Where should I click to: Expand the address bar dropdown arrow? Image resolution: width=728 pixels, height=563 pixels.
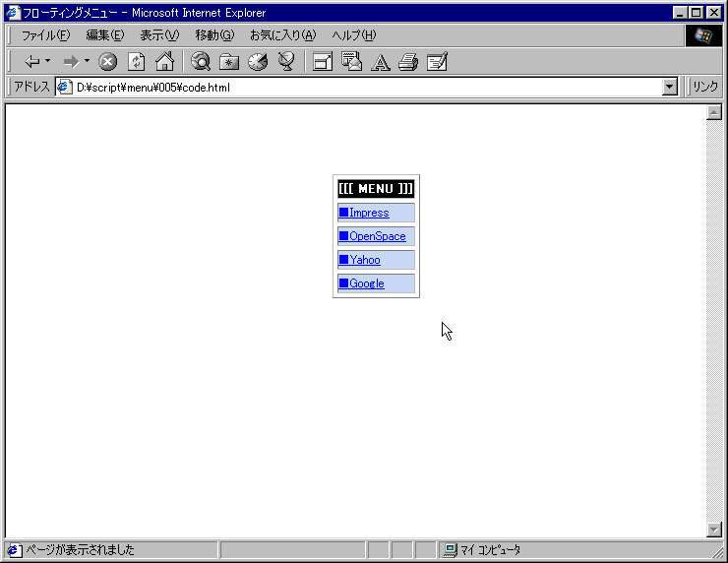(669, 87)
